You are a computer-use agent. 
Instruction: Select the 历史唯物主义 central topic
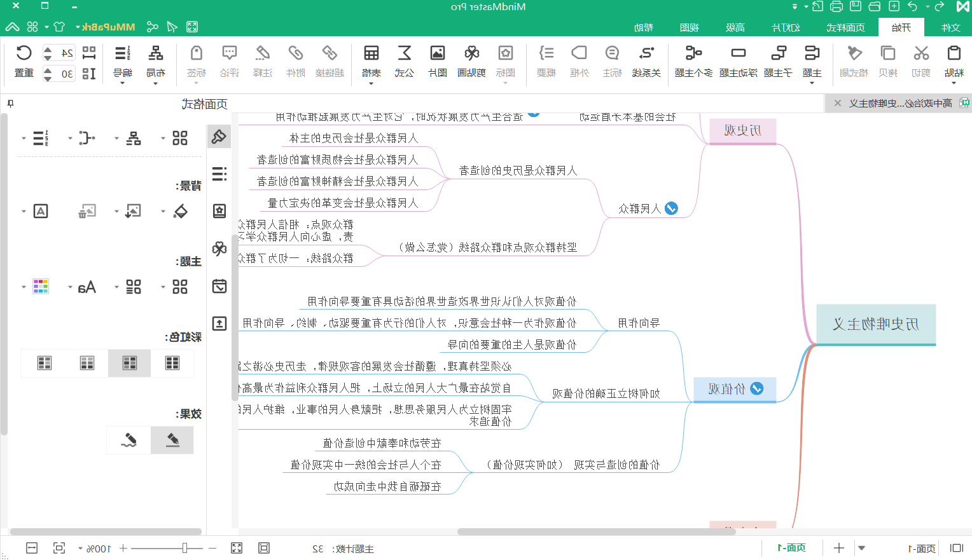(876, 324)
